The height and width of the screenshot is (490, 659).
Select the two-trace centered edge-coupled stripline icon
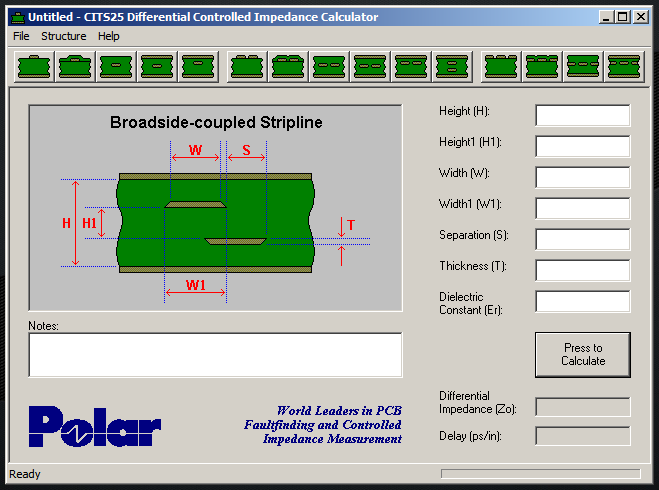[x=370, y=66]
